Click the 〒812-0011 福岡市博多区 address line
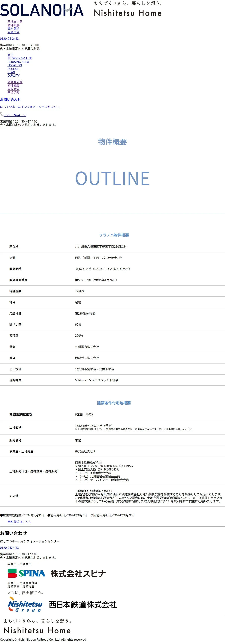This screenshot has width=225, height=644. pyautogui.click(x=104, y=466)
